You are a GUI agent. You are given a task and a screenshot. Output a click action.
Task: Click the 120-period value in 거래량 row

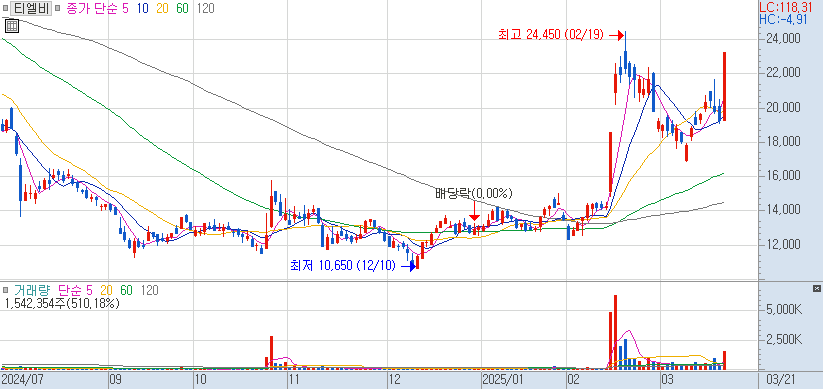[150, 290]
